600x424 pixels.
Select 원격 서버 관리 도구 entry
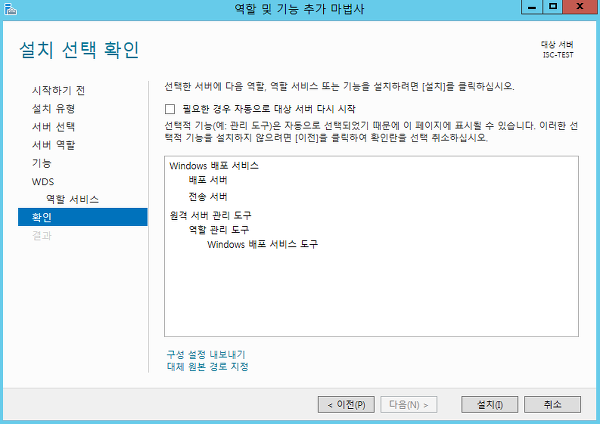coord(210,215)
